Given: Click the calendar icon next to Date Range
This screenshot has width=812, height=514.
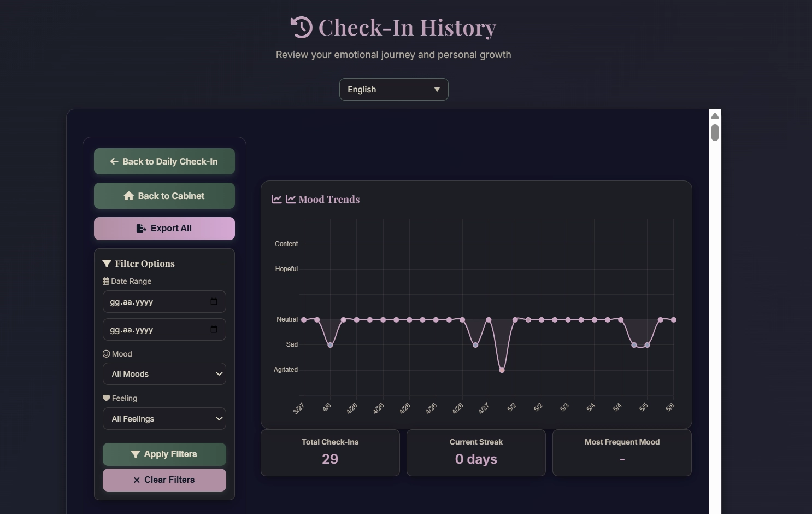Looking at the screenshot, I should click(x=106, y=281).
